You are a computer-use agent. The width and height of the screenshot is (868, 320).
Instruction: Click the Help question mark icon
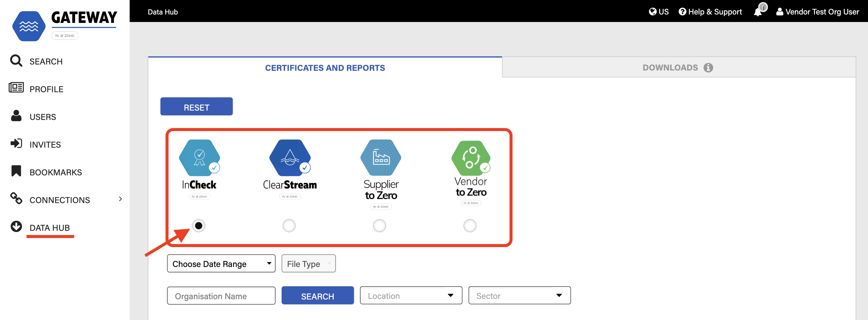pos(682,12)
